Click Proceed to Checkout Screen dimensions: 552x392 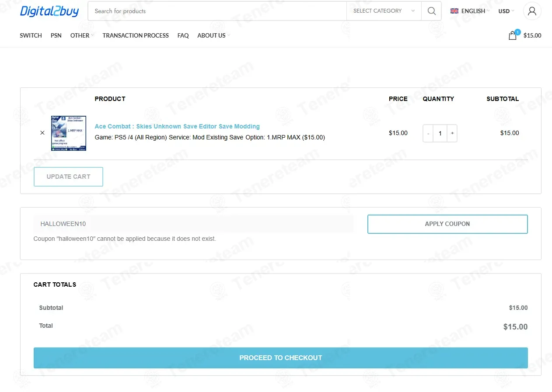click(x=281, y=358)
